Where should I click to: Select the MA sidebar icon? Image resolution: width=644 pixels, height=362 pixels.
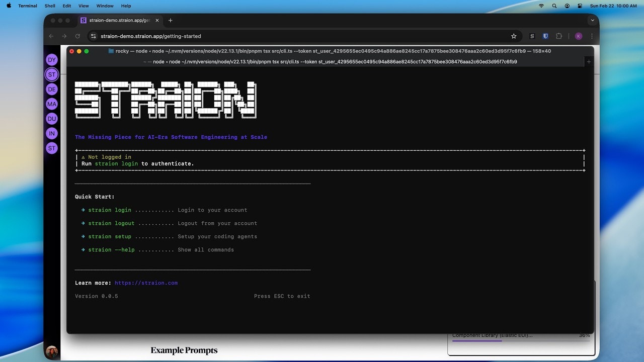click(52, 104)
